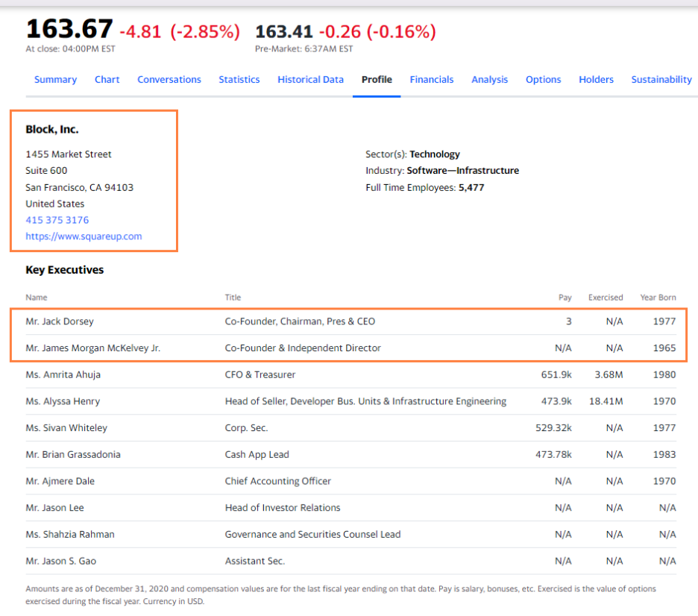Click the Suite 600 address line
Image resolution: width=698 pixels, height=616 pixels.
point(46,171)
